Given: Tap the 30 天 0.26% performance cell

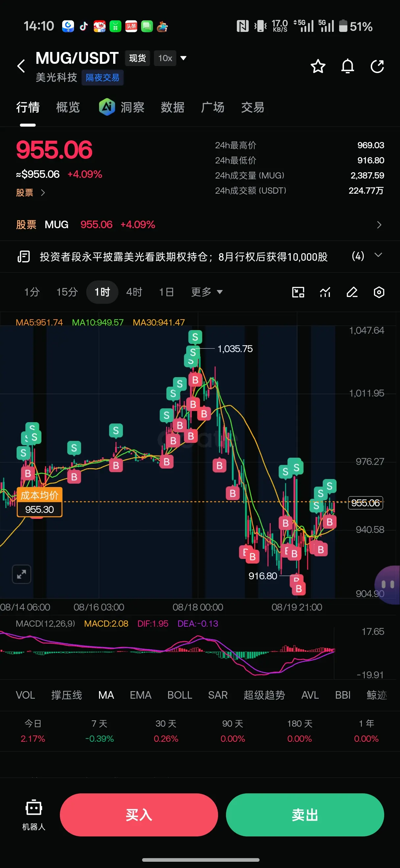Looking at the screenshot, I should (x=166, y=731).
